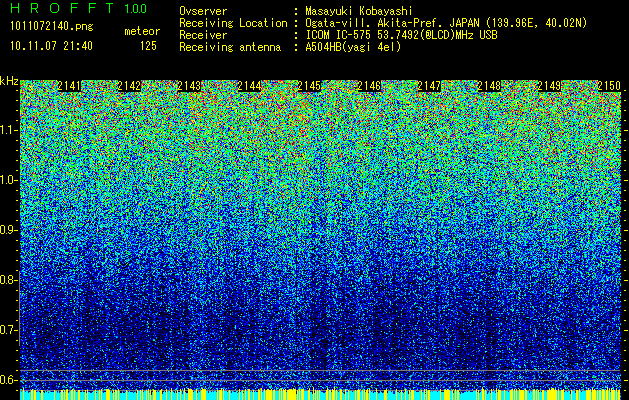629x400 pixels.
Task: Select the file name 1011072140.png
Action: pyautogui.click(x=52, y=27)
